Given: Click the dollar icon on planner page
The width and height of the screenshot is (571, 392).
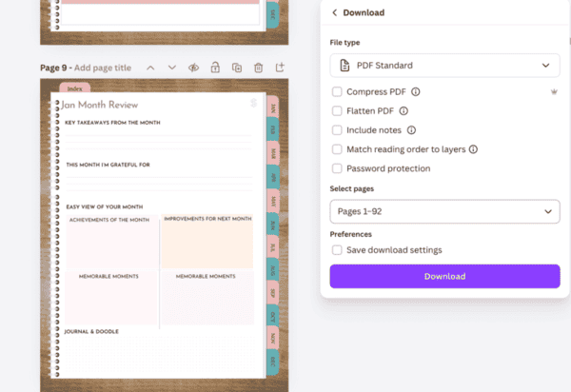Looking at the screenshot, I should tap(254, 103).
